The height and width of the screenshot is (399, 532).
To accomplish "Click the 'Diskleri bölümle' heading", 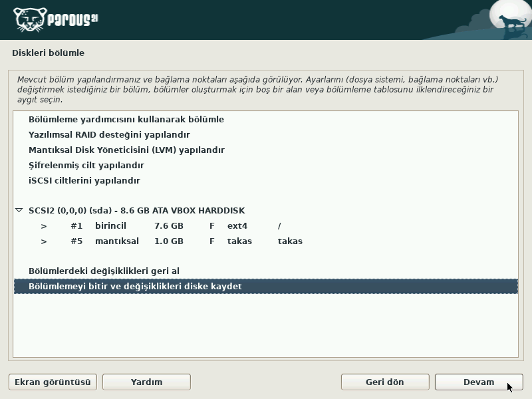I will point(48,53).
